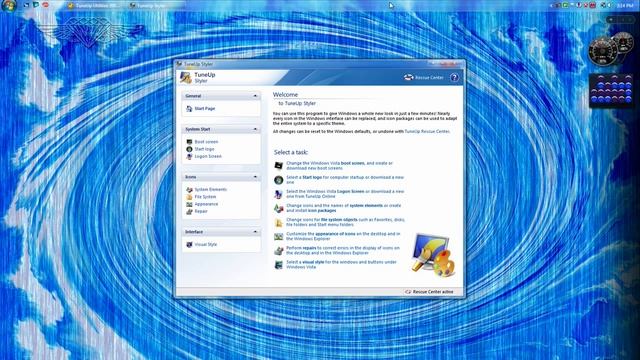Click the 'Select the Windows Vista Logon Screen' task link
This screenshot has width=640, height=360.
click(345, 194)
